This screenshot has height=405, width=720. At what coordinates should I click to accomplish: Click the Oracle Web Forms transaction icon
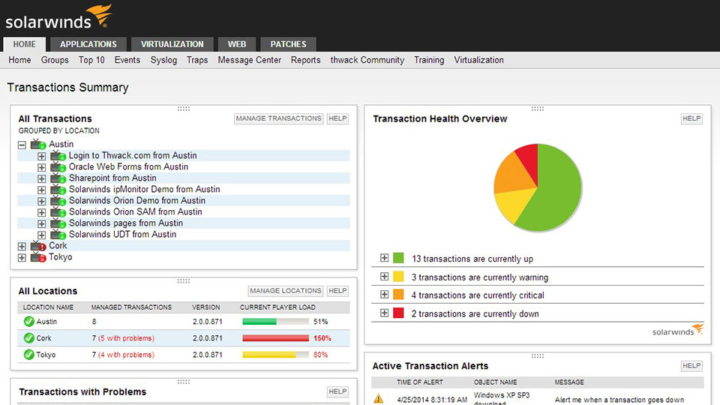(x=58, y=167)
